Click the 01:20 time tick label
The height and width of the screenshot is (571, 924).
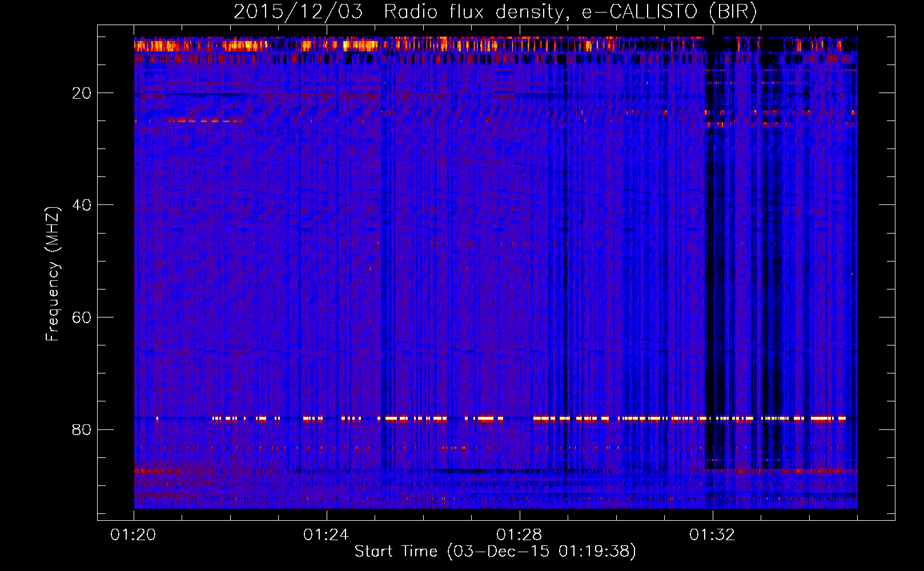[134, 535]
